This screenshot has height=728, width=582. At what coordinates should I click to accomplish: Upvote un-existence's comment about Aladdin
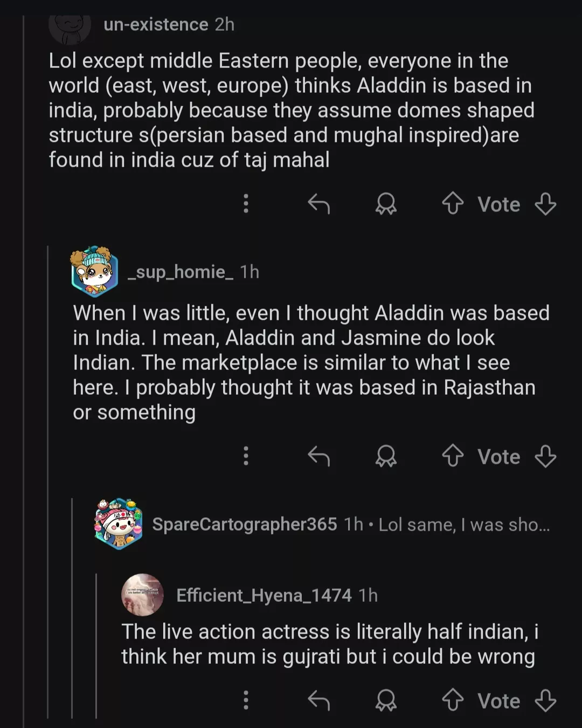[453, 204]
